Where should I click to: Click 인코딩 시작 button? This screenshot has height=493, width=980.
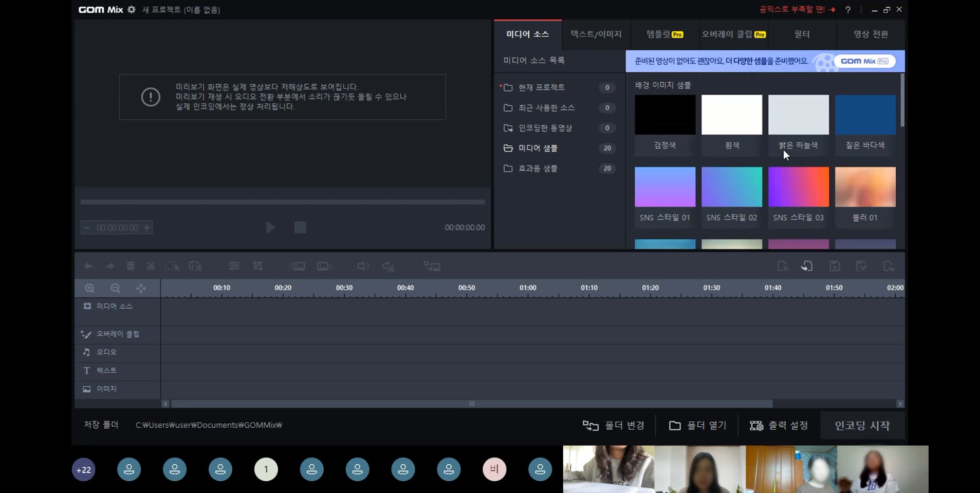point(862,425)
